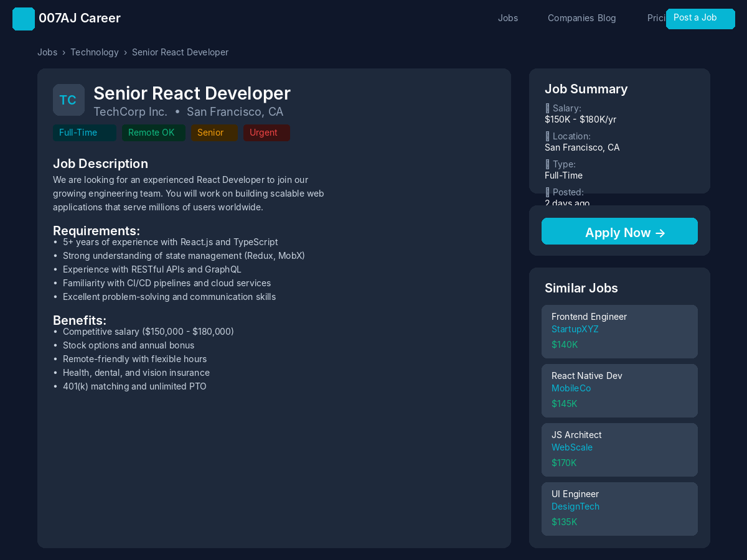747x560 pixels.
Task: Select the Full-Time tag
Action: (x=85, y=133)
